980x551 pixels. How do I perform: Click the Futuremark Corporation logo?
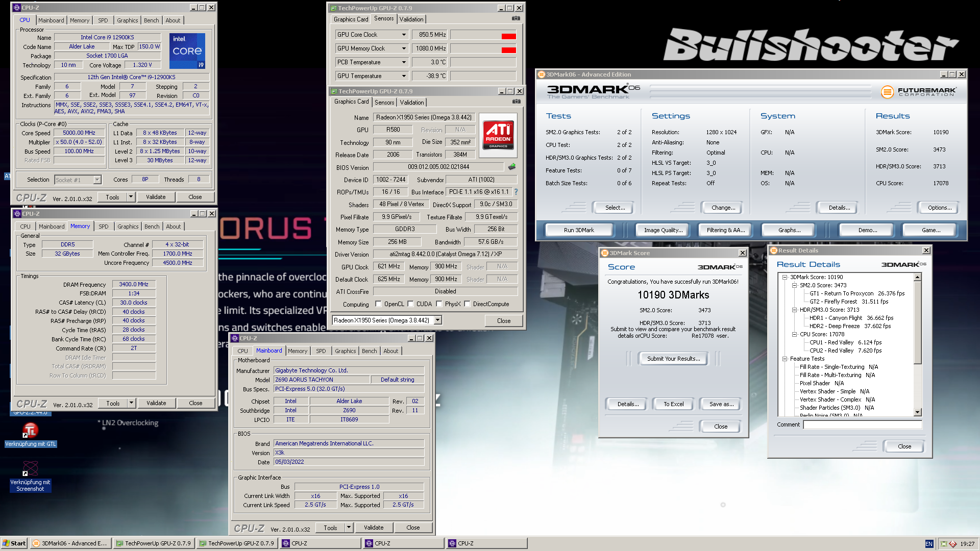pos(919,92)
